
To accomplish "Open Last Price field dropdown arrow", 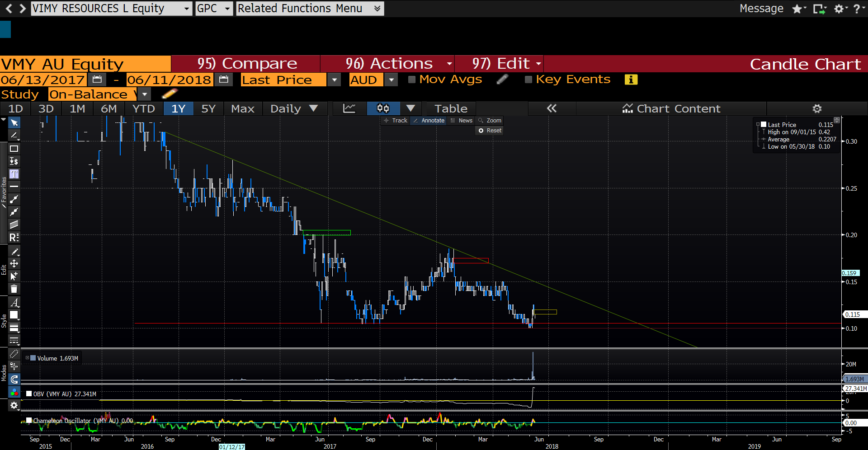I will click(x=334, y=80).
